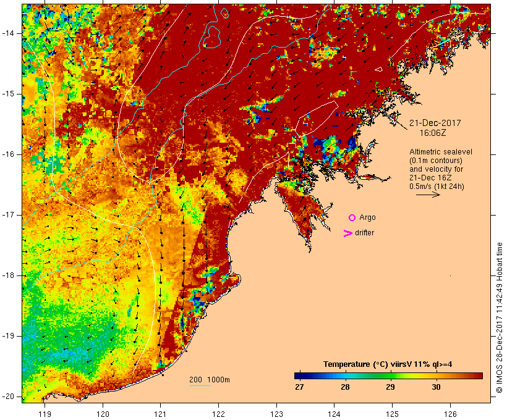Click the '-20' latitude axis label
This screenshot has width=507, height=420.
(8, 397)
